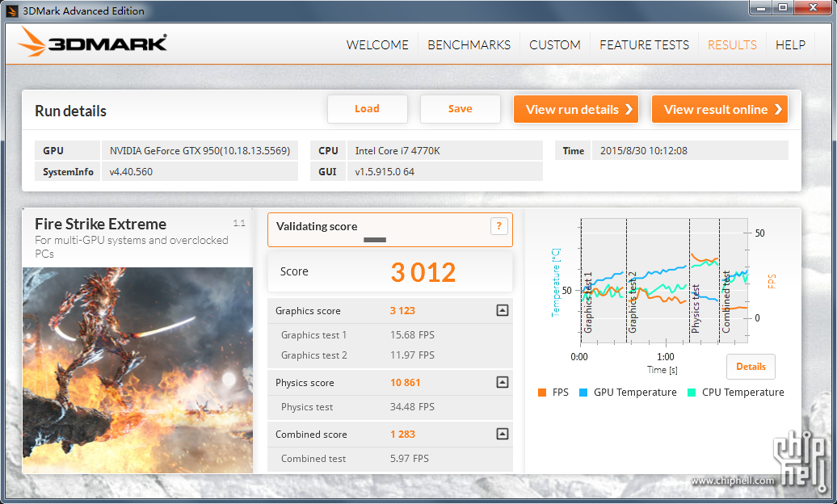Click the 3DMark title bar app icon
Screen dimensions: 837x504
12,10
